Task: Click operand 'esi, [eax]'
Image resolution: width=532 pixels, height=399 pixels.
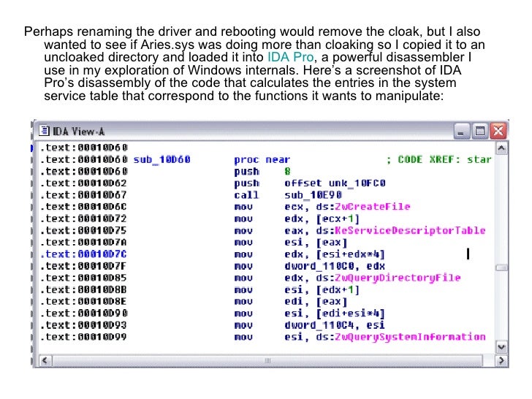Action: (316, 243)
